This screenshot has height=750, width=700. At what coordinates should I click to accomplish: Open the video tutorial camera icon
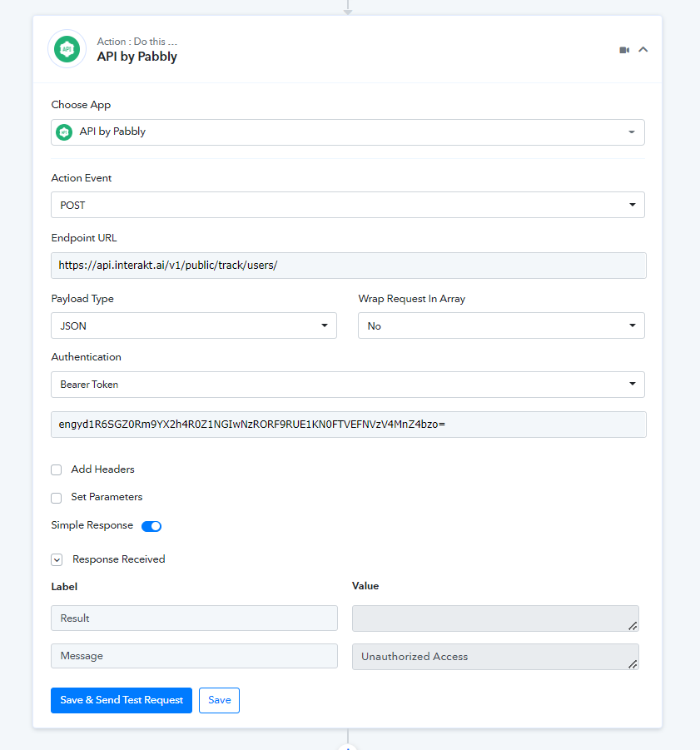(624, 50)
